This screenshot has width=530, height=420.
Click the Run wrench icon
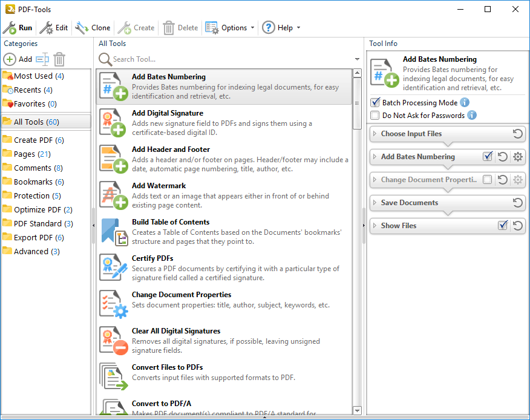coord(10,28)
